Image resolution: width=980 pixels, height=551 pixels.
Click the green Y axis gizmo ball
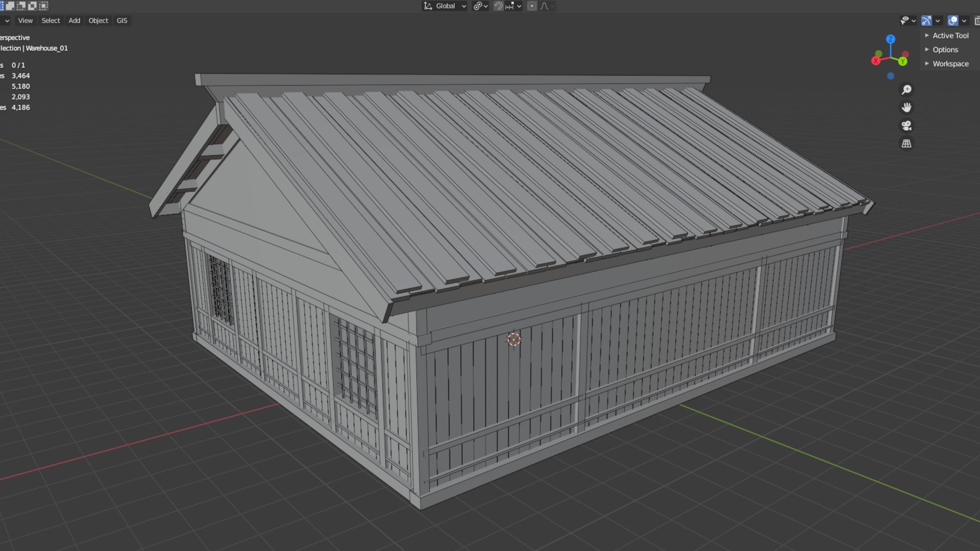(x=903, y=61)
